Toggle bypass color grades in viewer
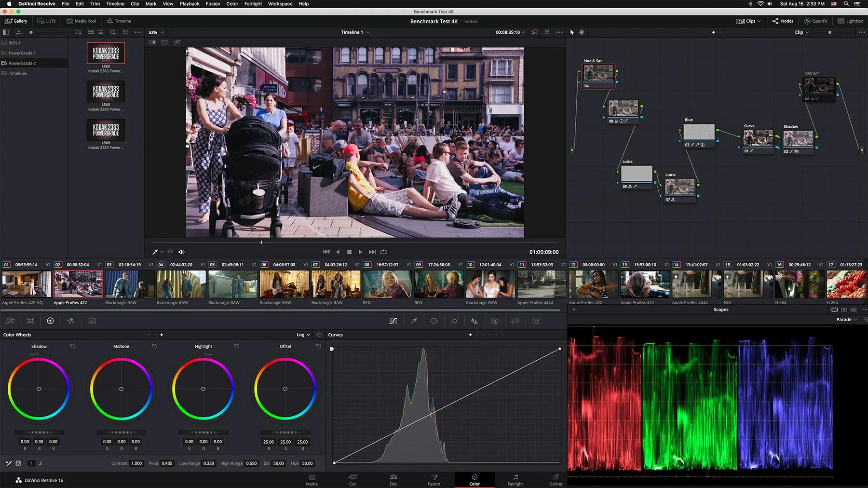 (x=534, y=32)
